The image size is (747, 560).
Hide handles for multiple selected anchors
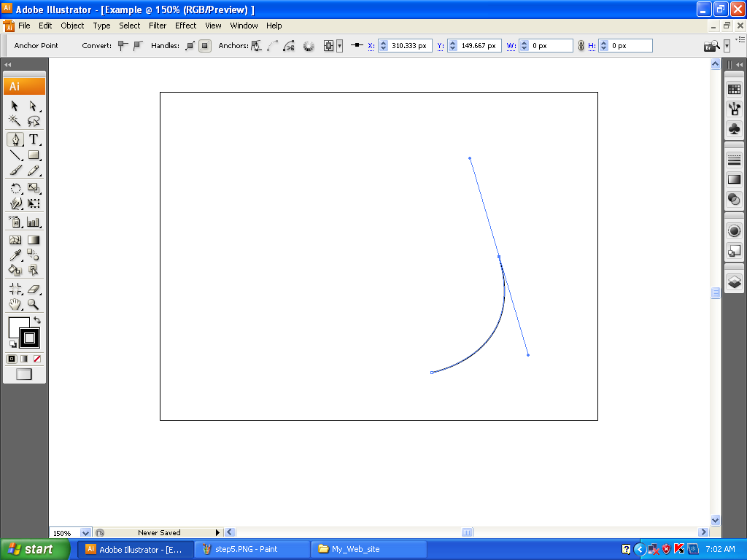click(205, 46)
